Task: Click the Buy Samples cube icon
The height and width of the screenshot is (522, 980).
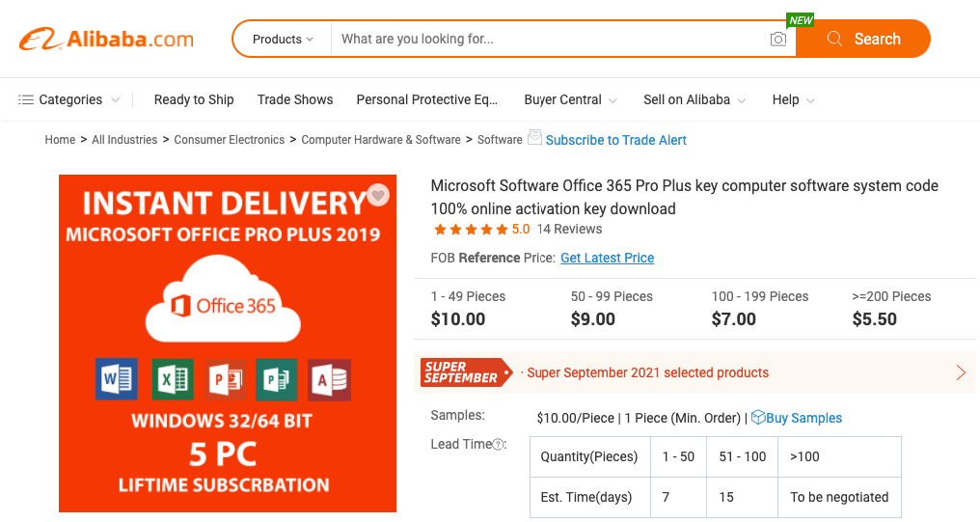Action: click(x=758, y=417)
